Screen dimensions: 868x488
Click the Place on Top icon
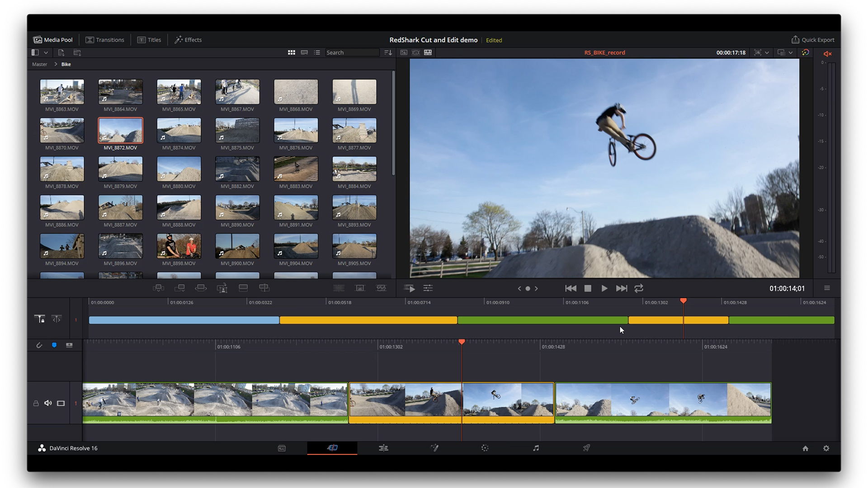(243, 288)
